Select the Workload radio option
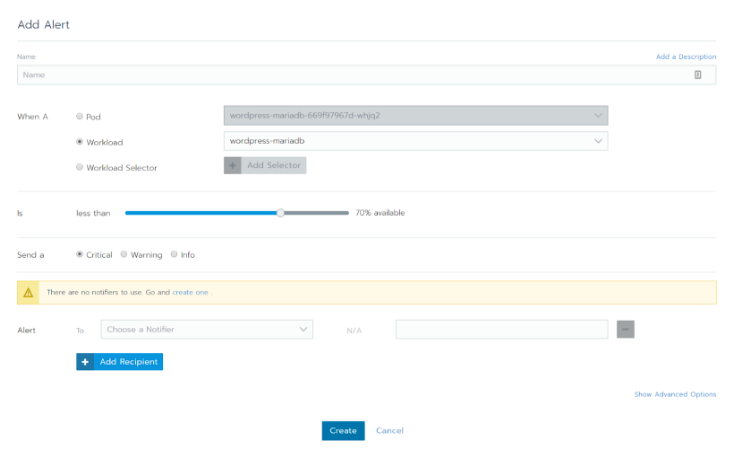The image size is (737, 455). click(x=80, y=142)
